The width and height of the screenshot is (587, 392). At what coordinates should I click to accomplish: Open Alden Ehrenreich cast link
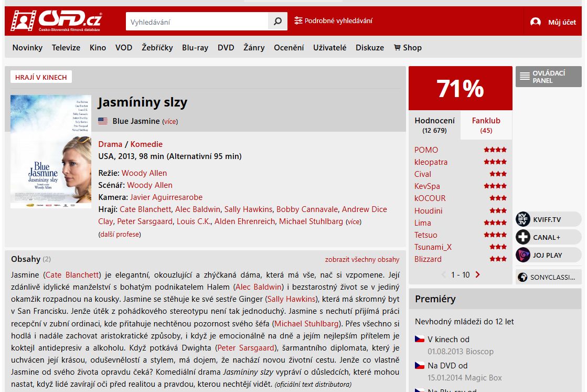pyautogui.click(x=245, y=221)
